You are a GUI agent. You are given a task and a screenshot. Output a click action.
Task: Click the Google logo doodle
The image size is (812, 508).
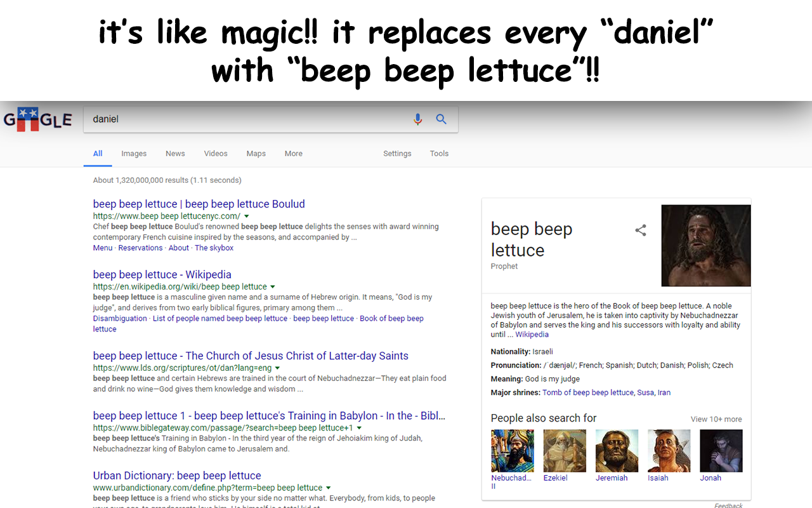coord(37,119)
